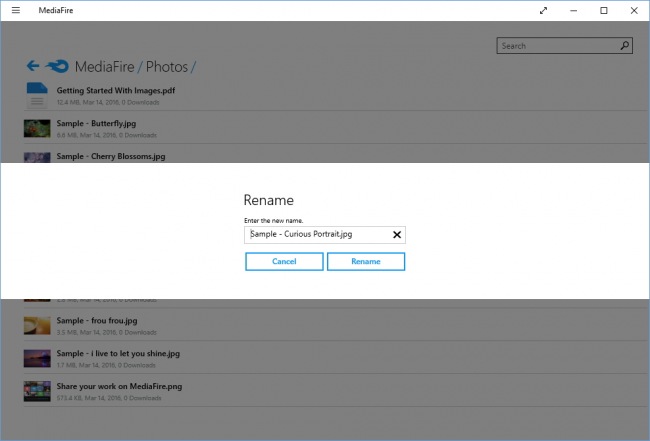
Task: Click the back arrow icon
Action: pos(33,65)
